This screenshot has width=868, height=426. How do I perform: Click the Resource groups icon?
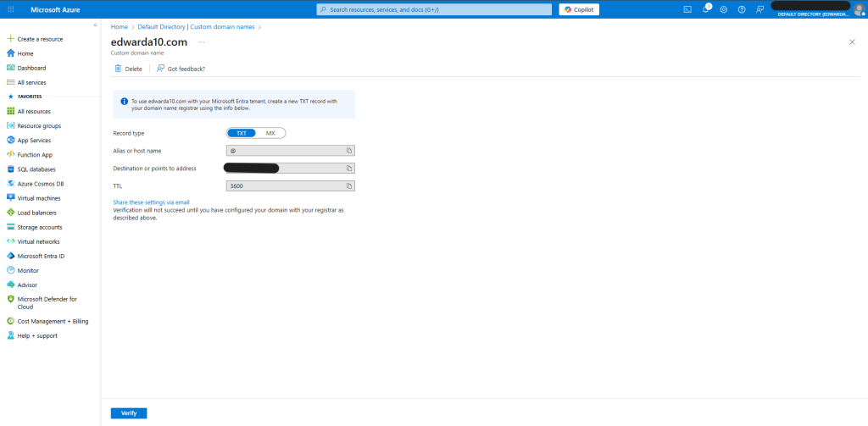point(10,125)
